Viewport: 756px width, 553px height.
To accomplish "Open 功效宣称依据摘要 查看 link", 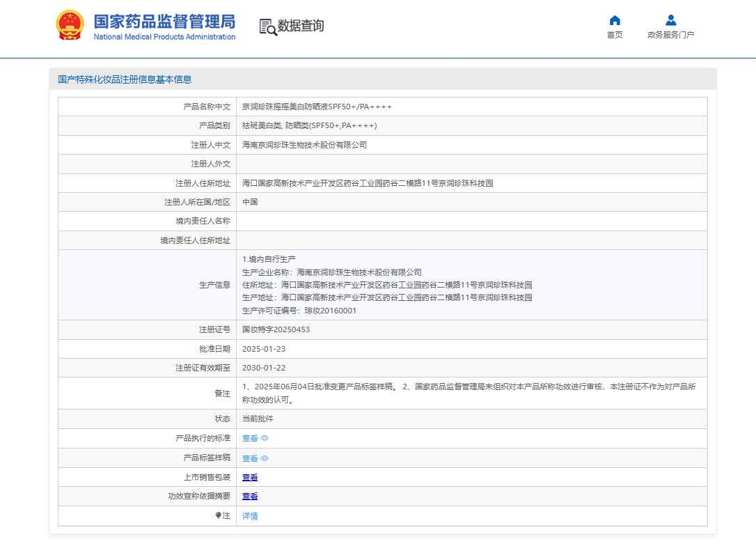I will pos(250,496).
